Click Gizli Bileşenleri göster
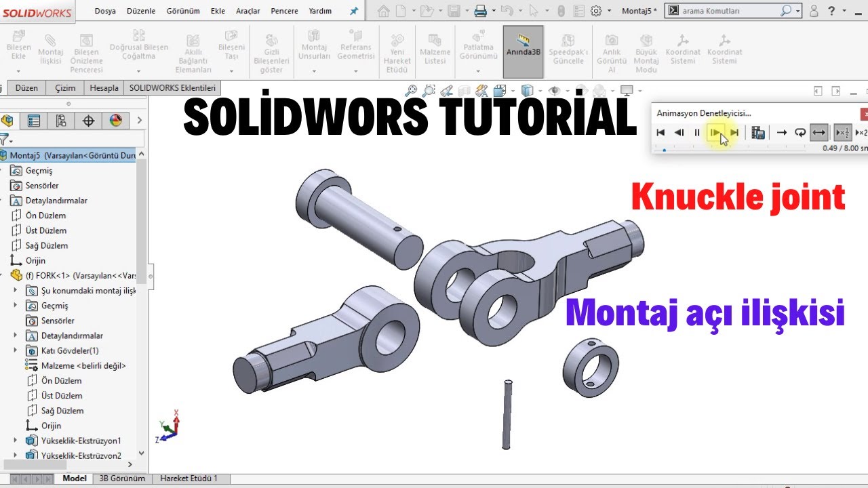 (x=271, y=52)
